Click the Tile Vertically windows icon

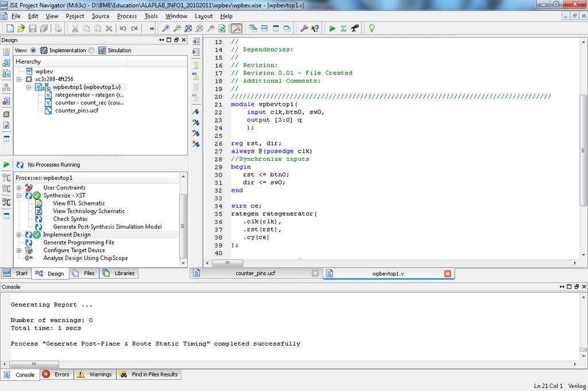[276, 29]
